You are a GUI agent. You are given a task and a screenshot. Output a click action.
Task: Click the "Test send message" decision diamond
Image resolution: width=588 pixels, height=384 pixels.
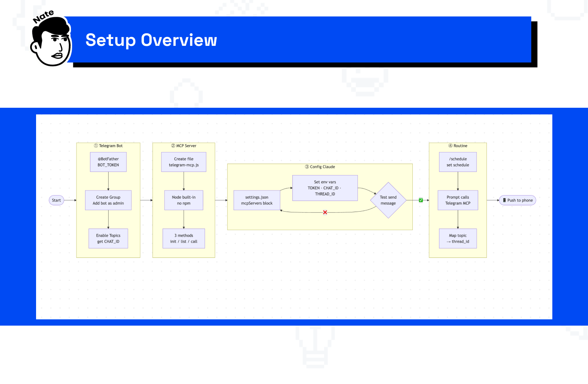pos(388,200)
